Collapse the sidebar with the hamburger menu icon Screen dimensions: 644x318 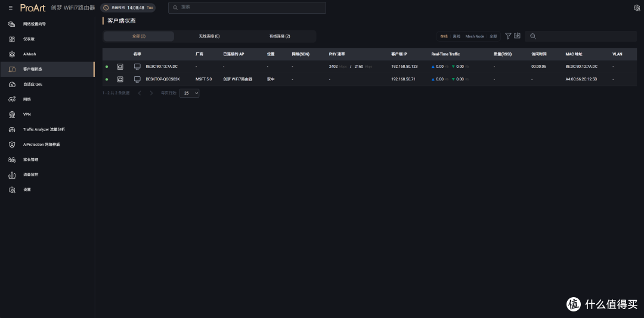pos(11,8)
